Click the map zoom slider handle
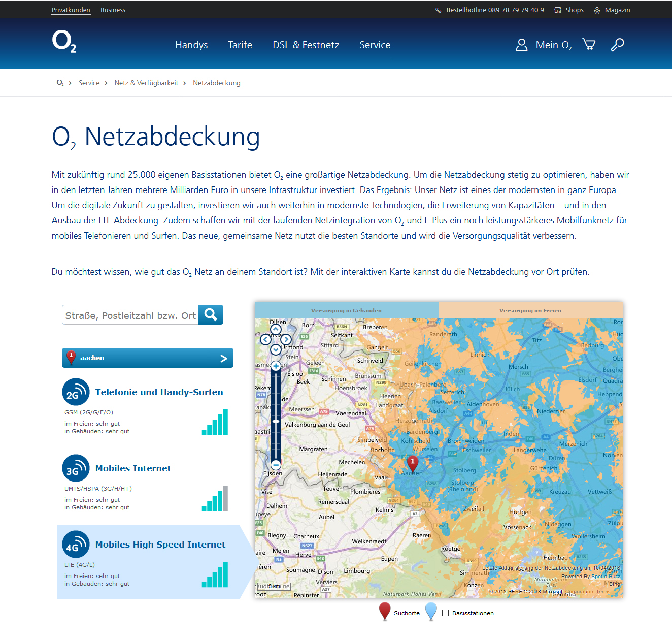 276,422
